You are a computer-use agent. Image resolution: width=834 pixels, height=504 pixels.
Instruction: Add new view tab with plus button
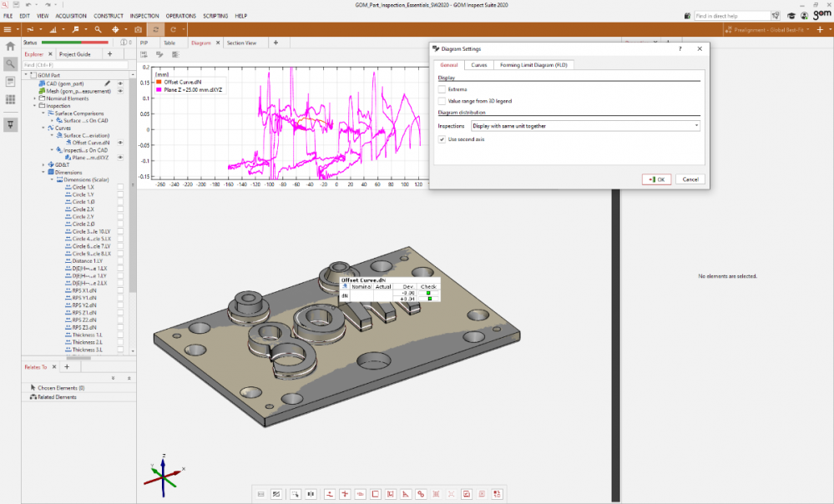[275, 43]
